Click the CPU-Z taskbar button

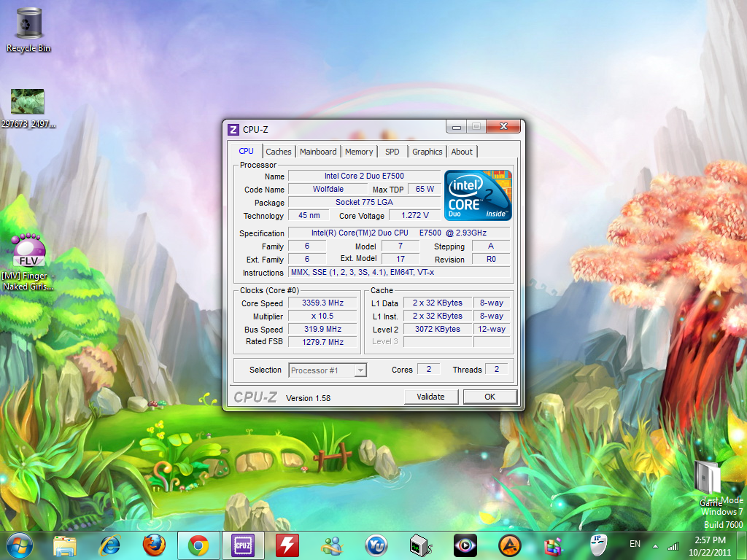(243, 545)
